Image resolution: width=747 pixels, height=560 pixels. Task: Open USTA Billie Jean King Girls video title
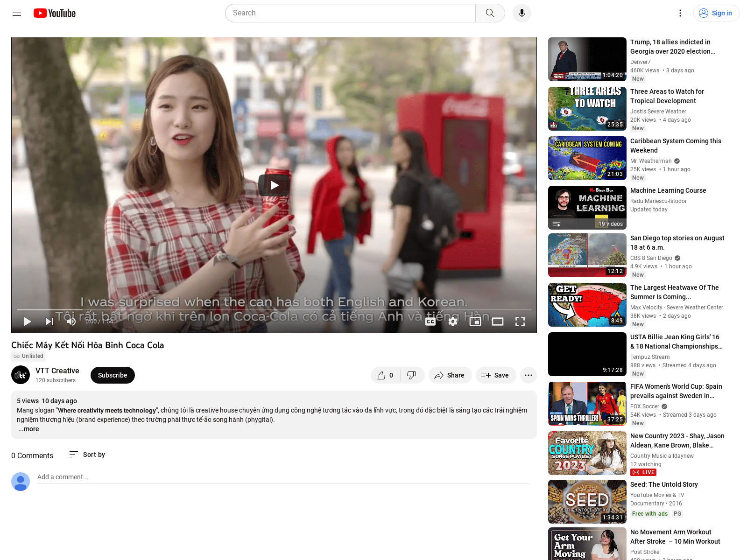click(676, 342)
